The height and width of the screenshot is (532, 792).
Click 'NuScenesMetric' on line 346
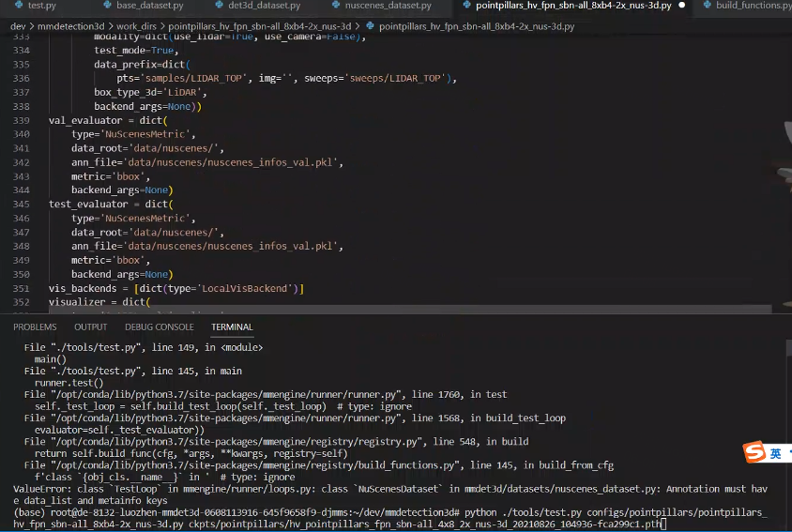click(145, 219)
